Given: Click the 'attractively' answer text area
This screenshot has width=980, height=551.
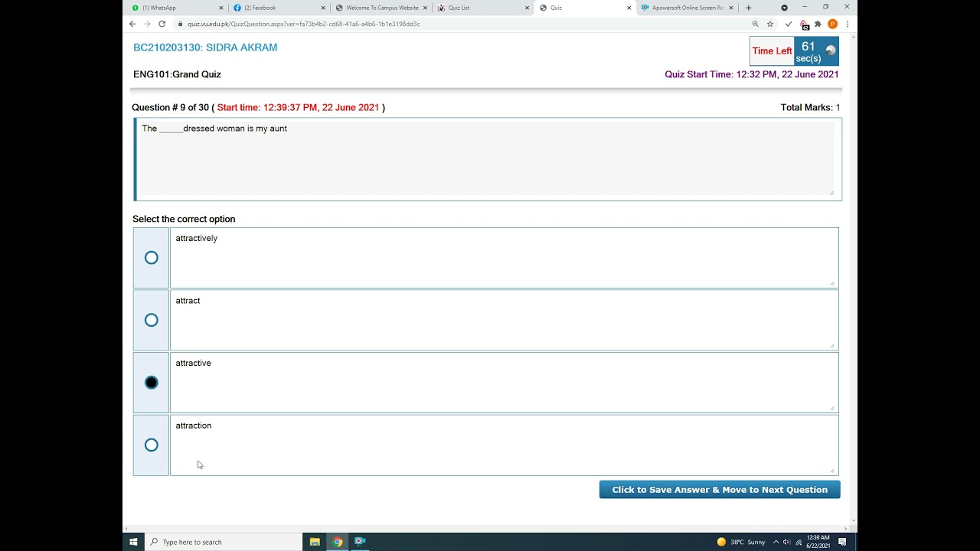Looking at the screenshot, I should click(x=504, y=258).
